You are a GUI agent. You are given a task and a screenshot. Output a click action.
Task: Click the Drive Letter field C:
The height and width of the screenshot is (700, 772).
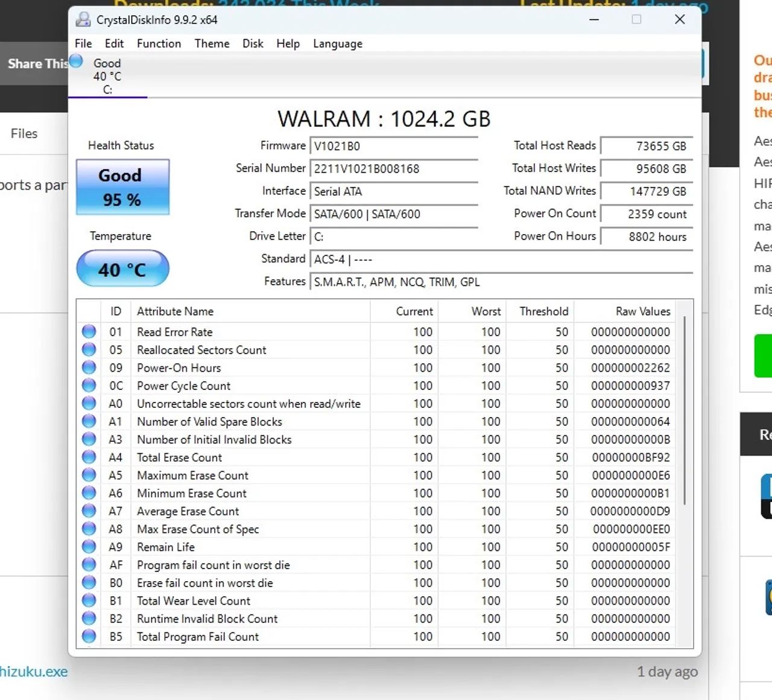pos(394,237)
